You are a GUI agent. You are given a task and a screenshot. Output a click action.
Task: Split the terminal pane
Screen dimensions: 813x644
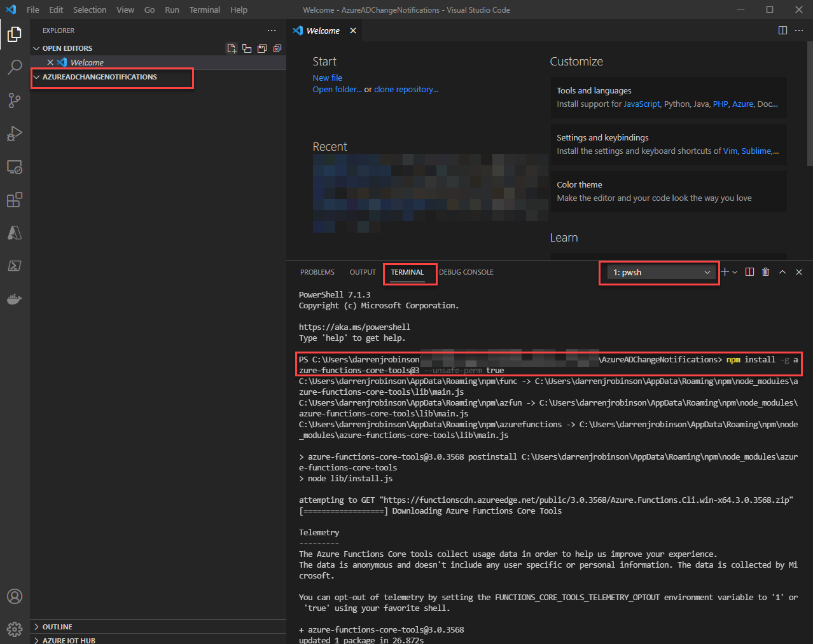point(749,271)
